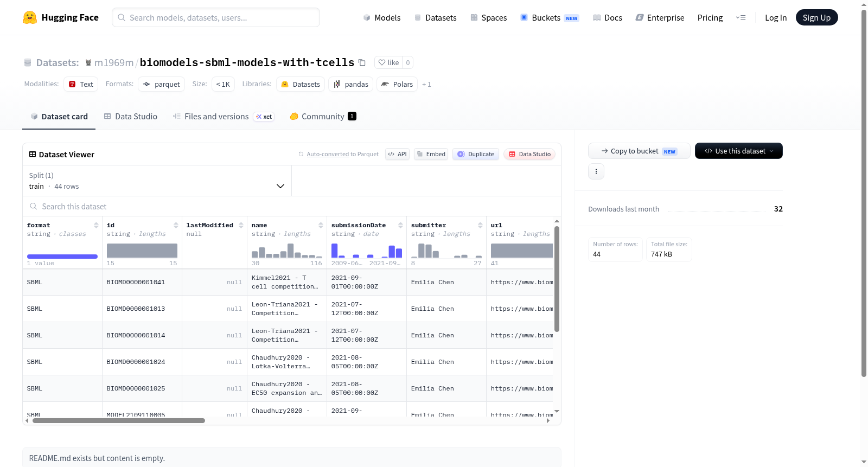868x467 pixels.
Task: Go to Models in the top navigation
Action: point(382,18)
